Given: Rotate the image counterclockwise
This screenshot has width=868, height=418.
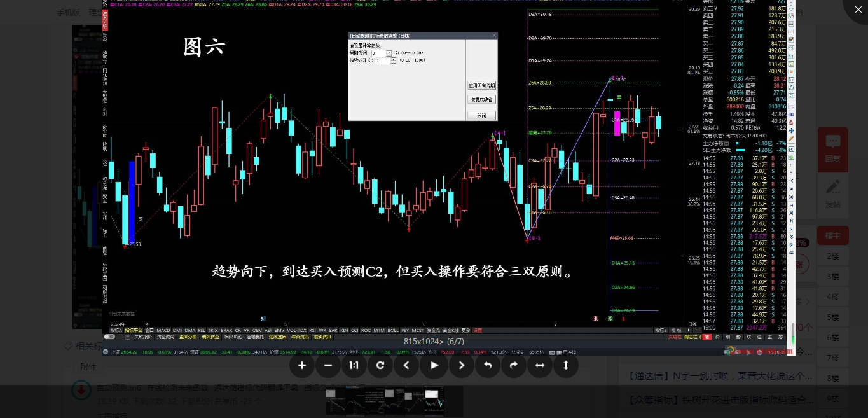Looking at the screenshot, I should pos(488,365).
